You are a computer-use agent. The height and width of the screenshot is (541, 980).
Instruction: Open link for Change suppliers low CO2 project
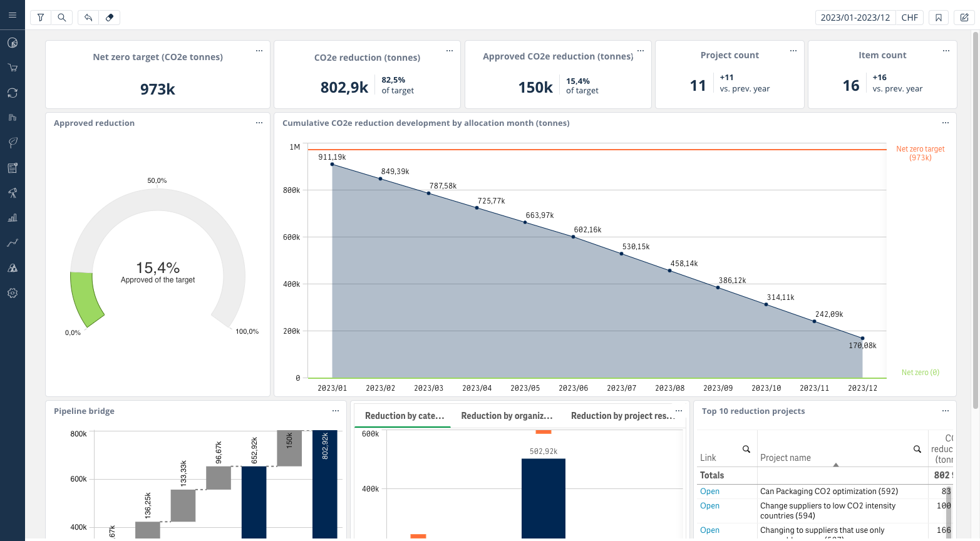(x=709, y=506)
